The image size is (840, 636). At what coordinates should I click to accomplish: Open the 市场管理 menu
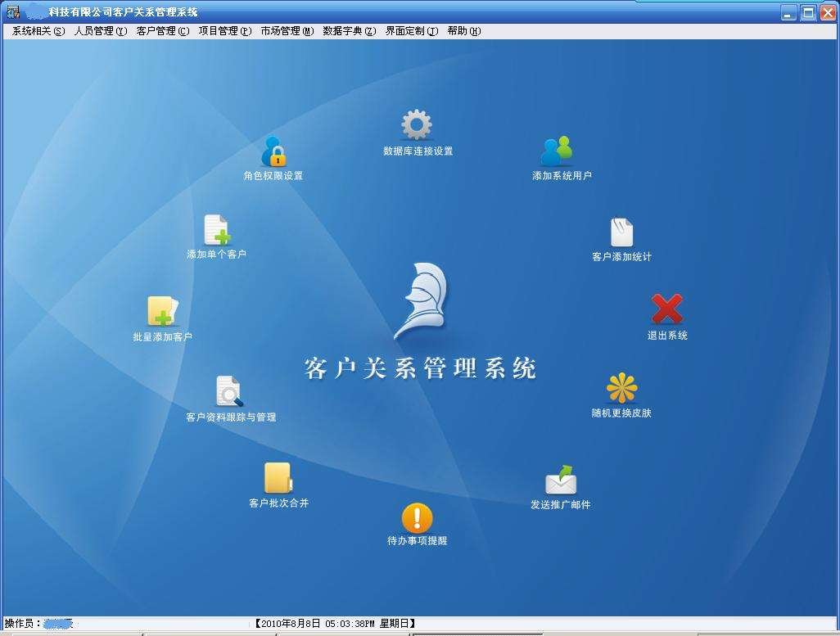click(x=286, y=30)
